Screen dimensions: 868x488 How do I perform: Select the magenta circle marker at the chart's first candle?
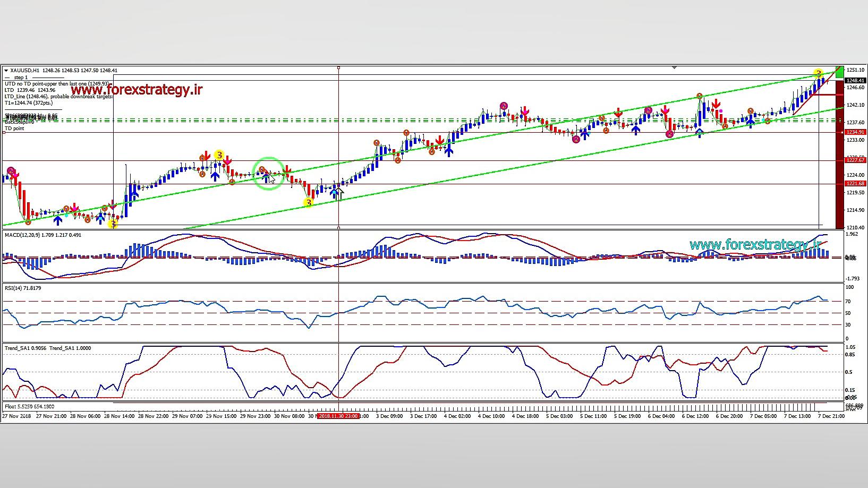tap(11, 171)
